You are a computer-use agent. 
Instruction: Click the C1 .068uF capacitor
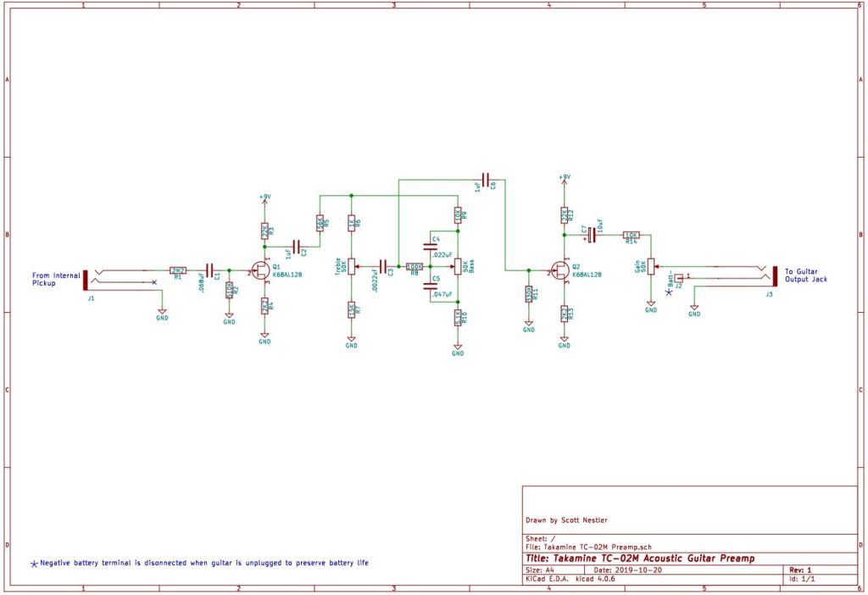209,270
